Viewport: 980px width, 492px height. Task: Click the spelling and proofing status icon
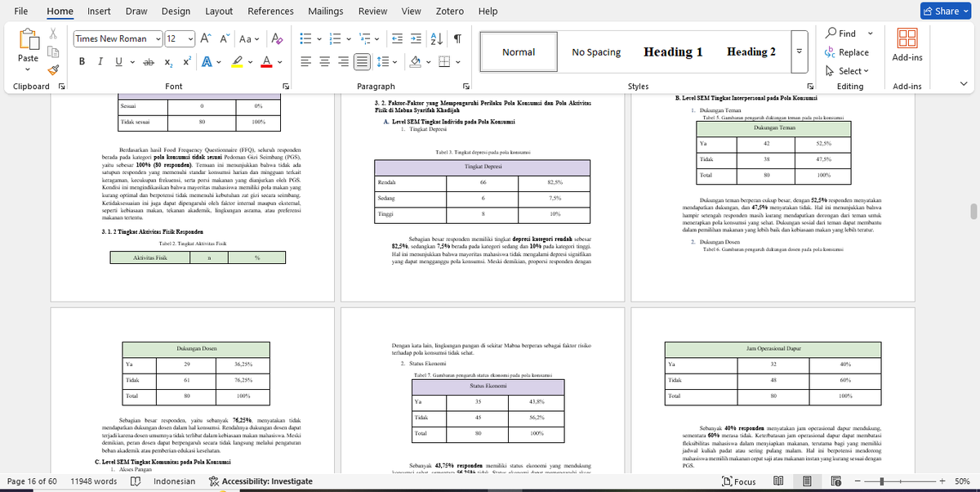136,481
